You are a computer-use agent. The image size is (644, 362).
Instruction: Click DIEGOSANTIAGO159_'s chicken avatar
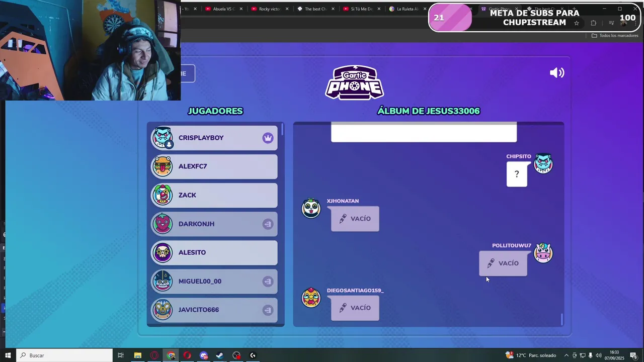tap(311, 298)
